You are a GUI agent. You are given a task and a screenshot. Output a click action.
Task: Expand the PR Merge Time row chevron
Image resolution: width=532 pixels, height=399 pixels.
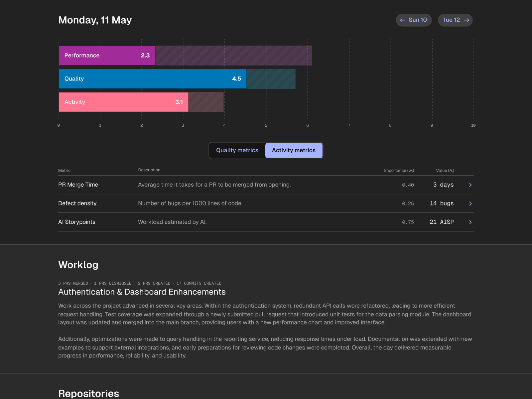(x=470, y=185)
